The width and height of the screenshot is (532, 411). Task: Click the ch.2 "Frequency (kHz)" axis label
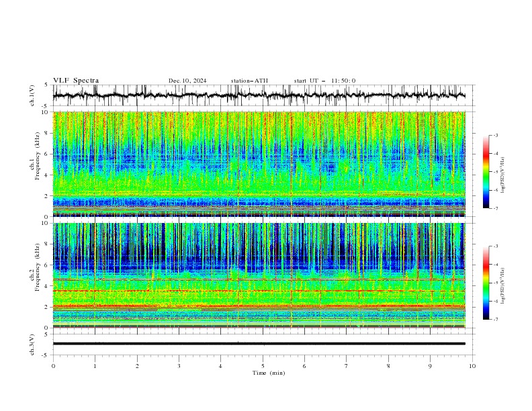[38, 267]
